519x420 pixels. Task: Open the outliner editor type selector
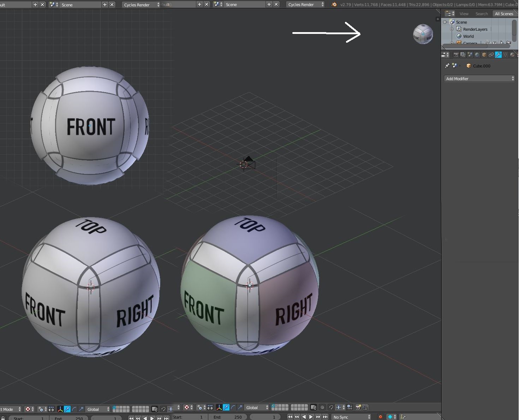[449, 14]
